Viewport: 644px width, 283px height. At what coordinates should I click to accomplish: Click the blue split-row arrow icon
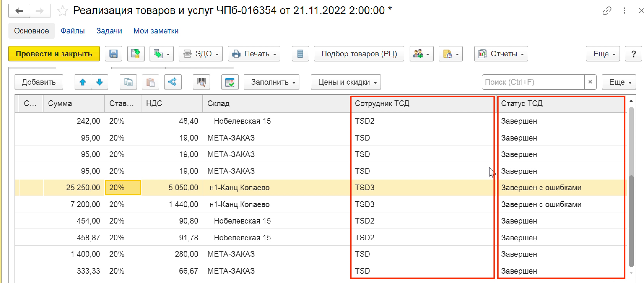tap(173, 82)
